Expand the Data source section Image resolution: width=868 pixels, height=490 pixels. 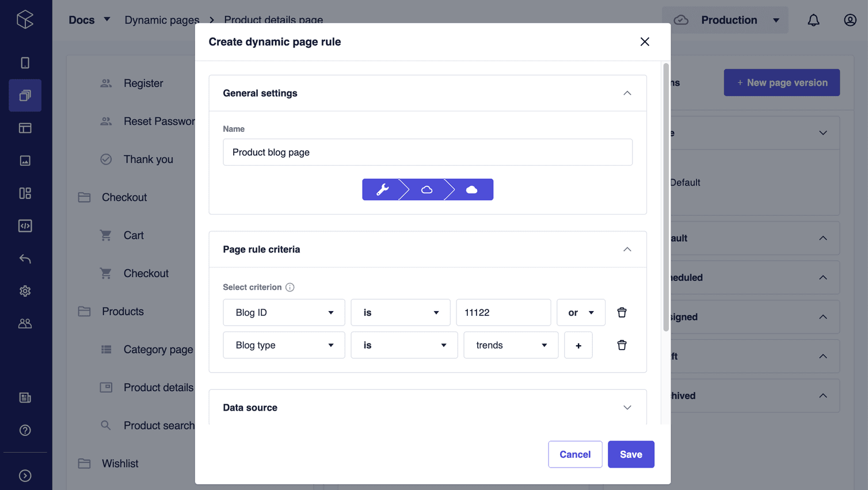(627, 407)
